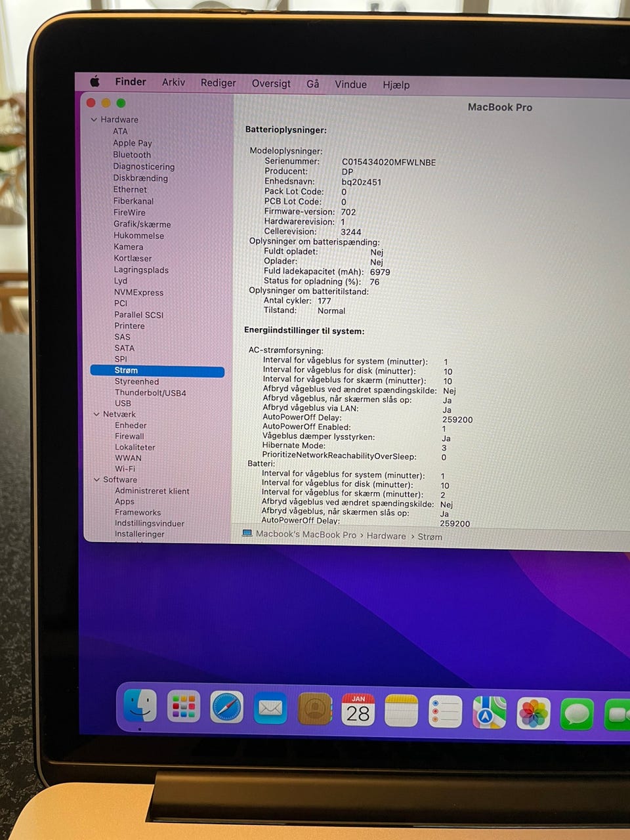
Task: Select WWAN under Netværk
Action: [128, 458]
